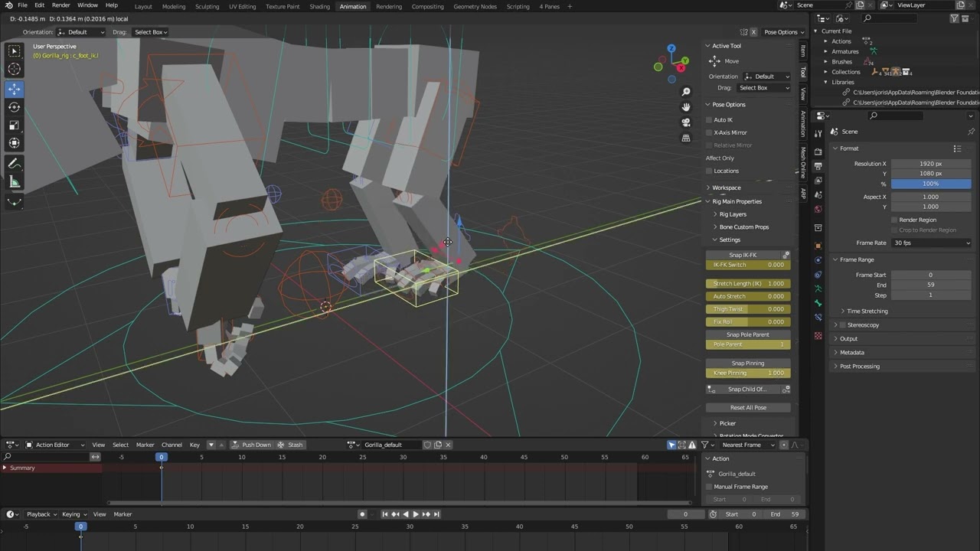Viewport: 980px width, 551px height.
Task: Select the Measure tool
Action: 15,182
